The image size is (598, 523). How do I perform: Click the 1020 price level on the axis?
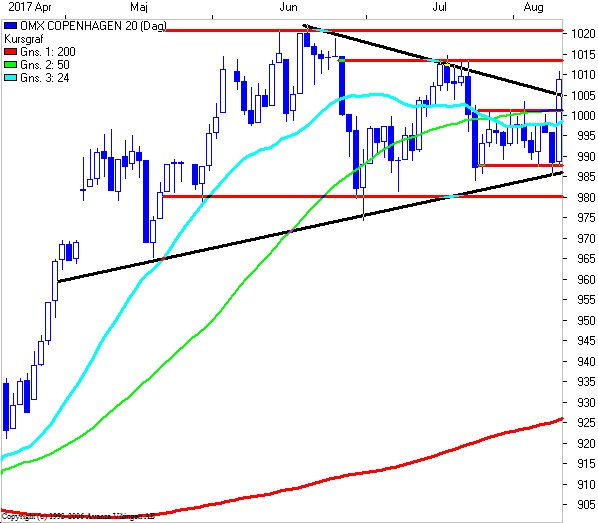pyautogui.click(x=583, y=34)
